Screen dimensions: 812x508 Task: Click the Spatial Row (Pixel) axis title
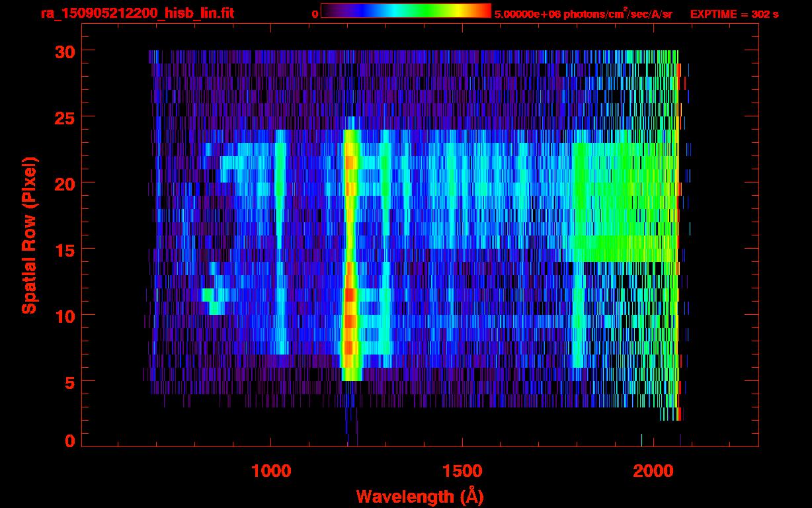coord(29,235)
